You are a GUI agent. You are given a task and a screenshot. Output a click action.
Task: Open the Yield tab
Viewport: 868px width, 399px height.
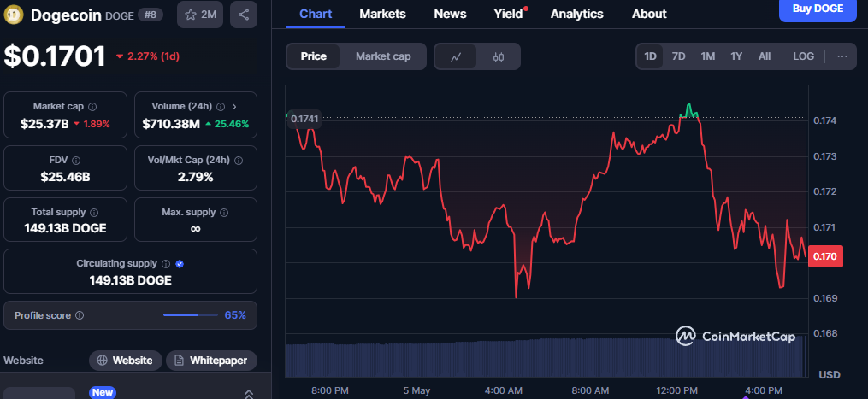510,14
